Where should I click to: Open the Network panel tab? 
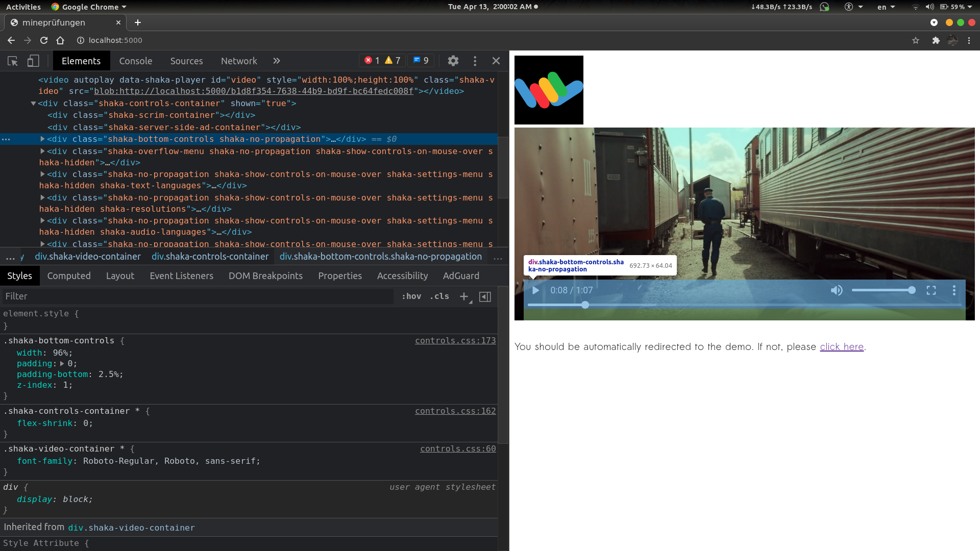pos(239,61)
